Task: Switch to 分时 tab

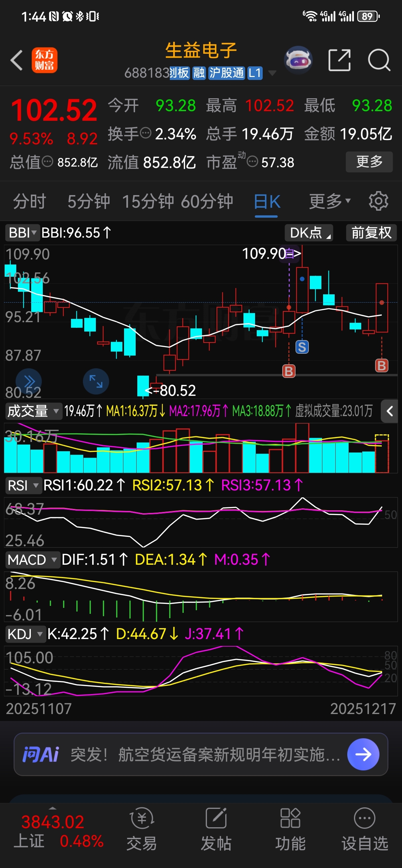Action: tap(29, 201)
